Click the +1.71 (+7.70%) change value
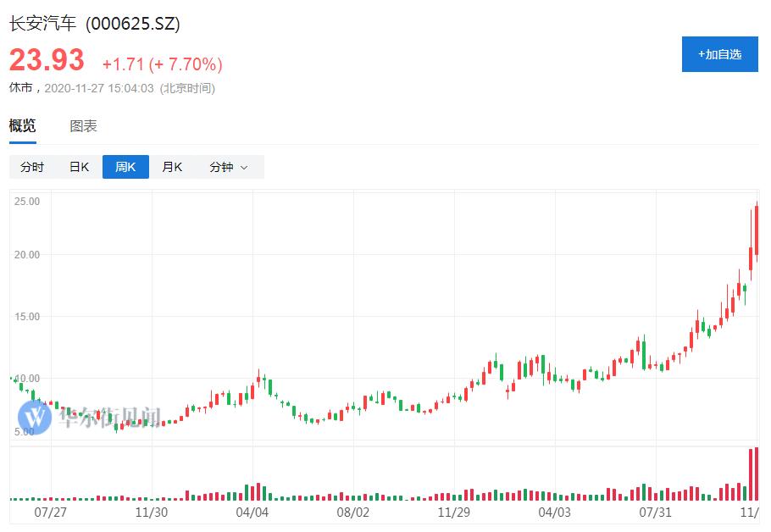 click(162, 64)
